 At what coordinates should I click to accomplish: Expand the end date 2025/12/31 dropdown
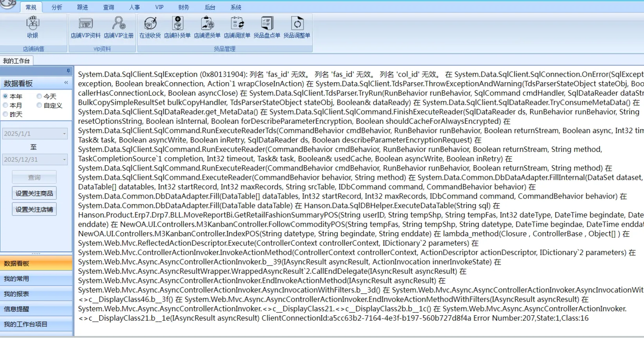[x=64, y=160]
